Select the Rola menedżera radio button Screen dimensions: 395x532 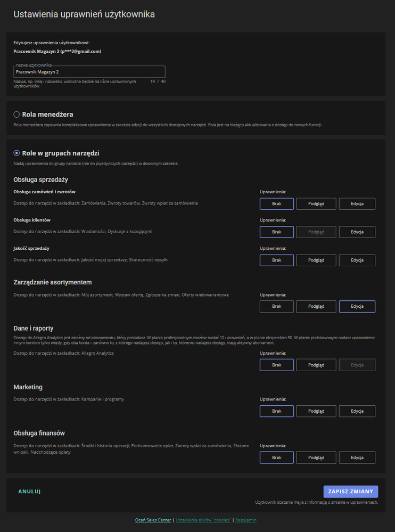click(x=17, y=114)
